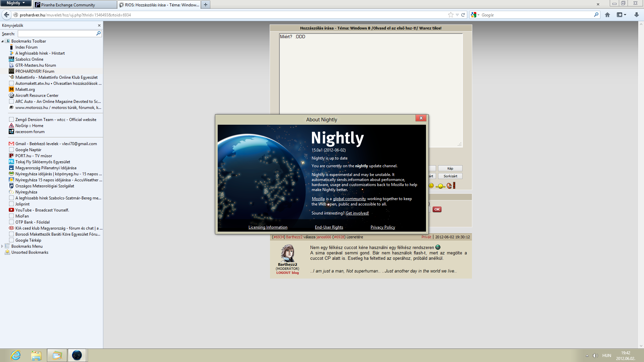
Task: Open the #6928 message reference link
Action: click(x=339, y=237)
